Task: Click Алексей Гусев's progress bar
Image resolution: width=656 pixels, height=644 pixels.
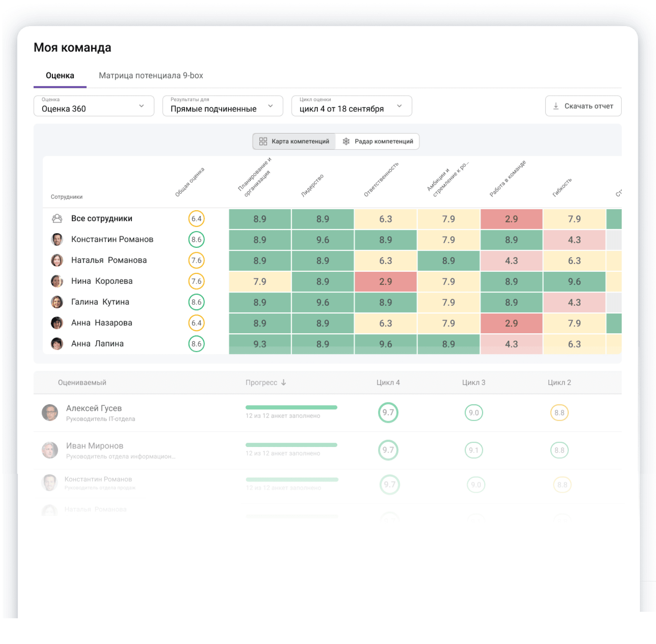Action: point(291,408)
